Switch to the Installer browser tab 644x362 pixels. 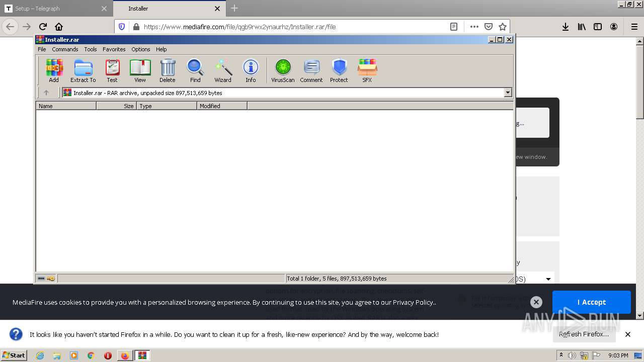[x=169, y=9]
